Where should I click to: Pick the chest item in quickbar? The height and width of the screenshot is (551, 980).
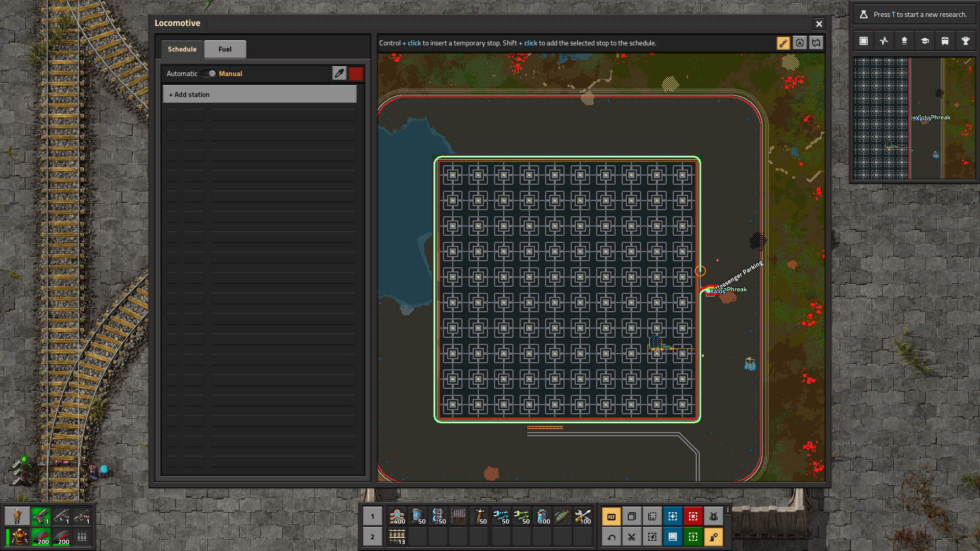458,516
